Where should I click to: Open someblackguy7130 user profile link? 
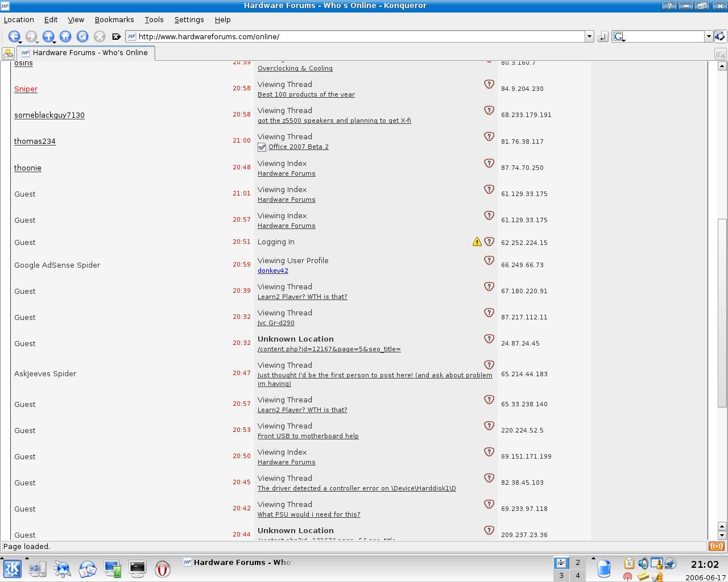(x=49, y=115)
